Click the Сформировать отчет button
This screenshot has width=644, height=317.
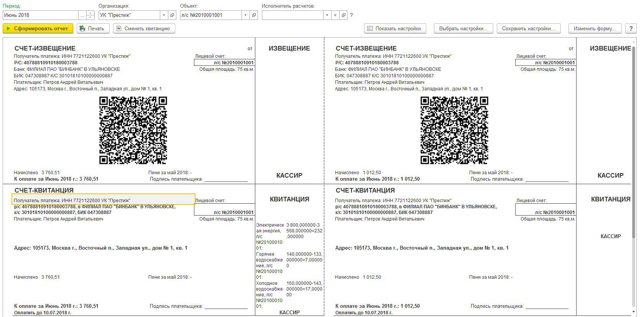click(38, 28)
